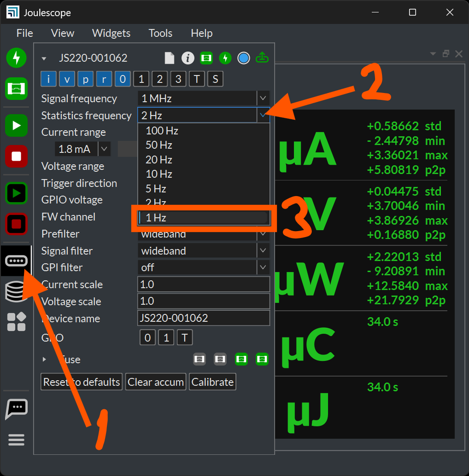Click the device info icon
469x476 pixels.
(188, 58)
